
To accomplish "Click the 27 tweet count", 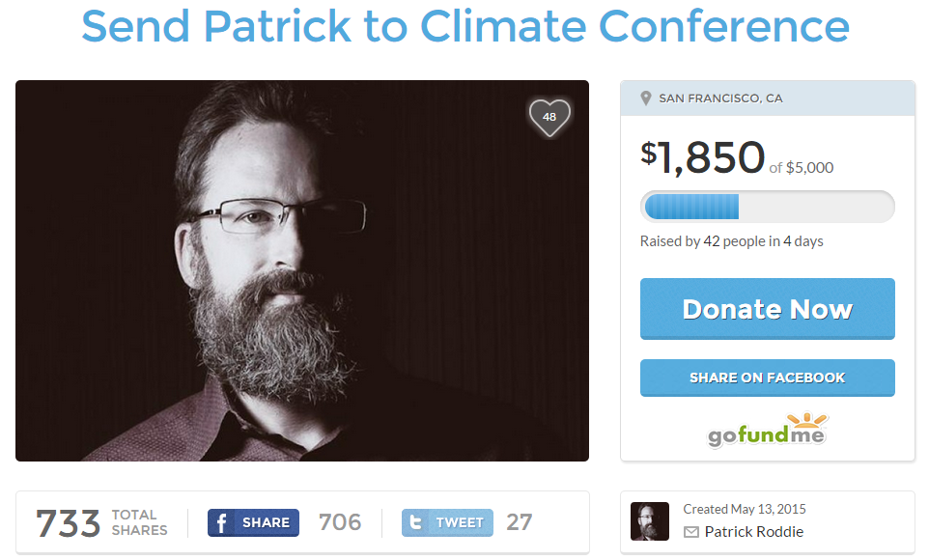I will pos(520,522).
